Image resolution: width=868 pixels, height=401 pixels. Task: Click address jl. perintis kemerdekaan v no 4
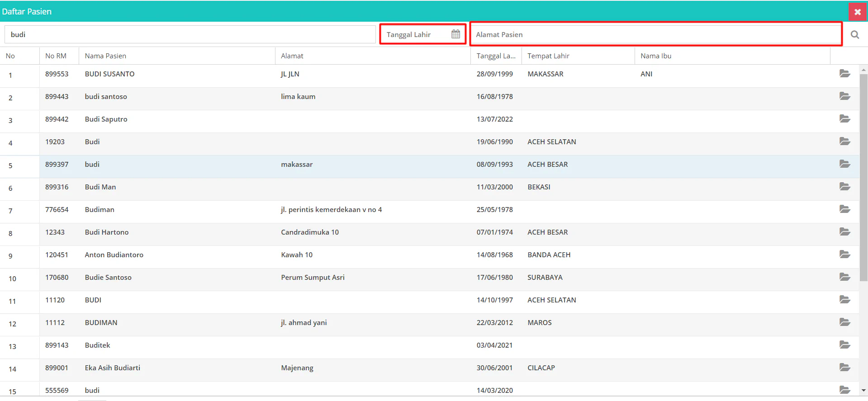click(331, 209)
